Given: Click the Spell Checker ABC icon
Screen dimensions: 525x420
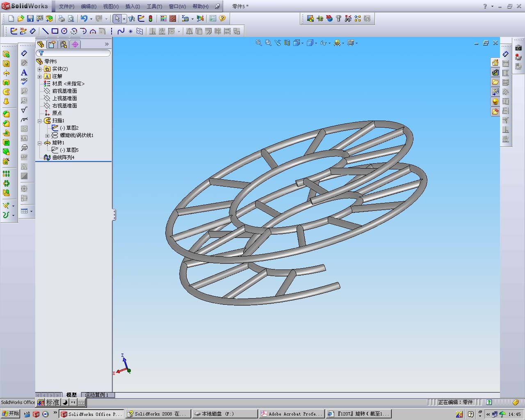Looking at the screenshot, I should [24, 82].
